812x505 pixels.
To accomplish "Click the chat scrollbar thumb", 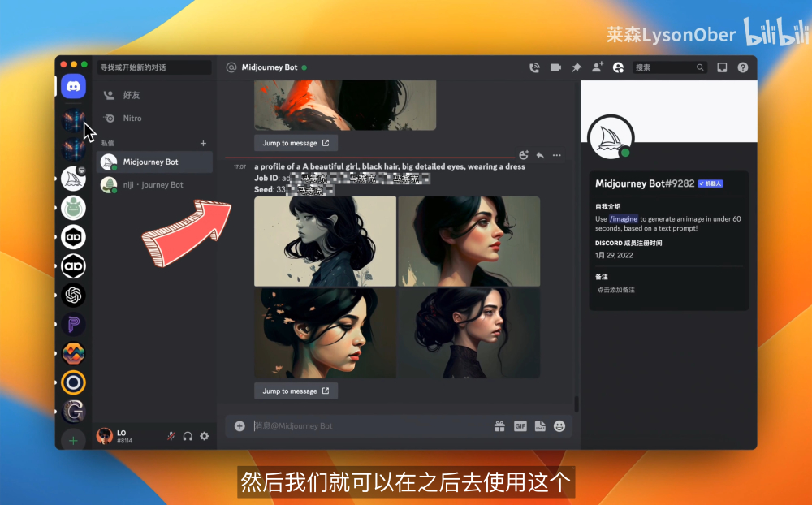I will coord(577,404).
